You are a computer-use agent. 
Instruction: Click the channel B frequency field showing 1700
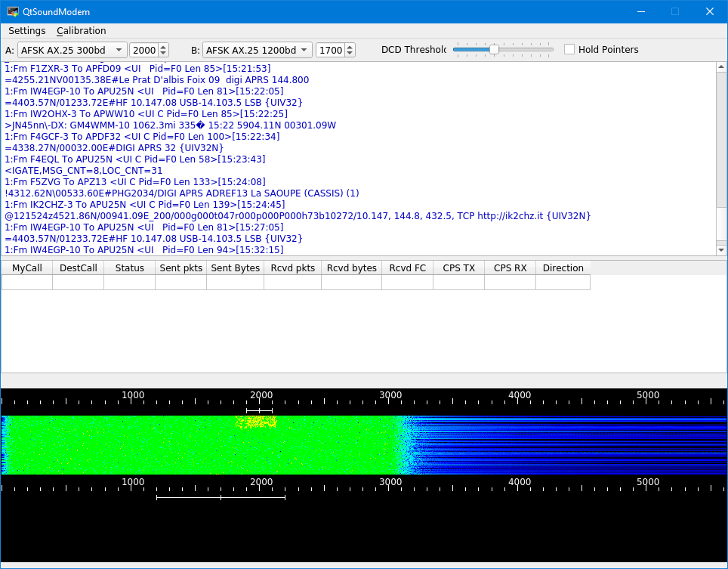(330, 50)
